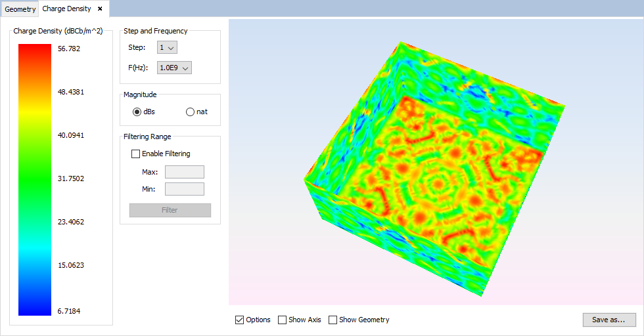Toggle the Show Axis checkbox

click(x=283, y=320)
